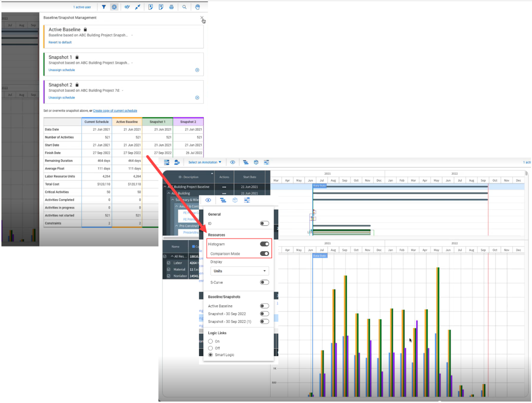Image resolution: width=532 pixels, height=403 pixels.
Task: Click the eye icon above the General panel
Action: tap(208, 200)
